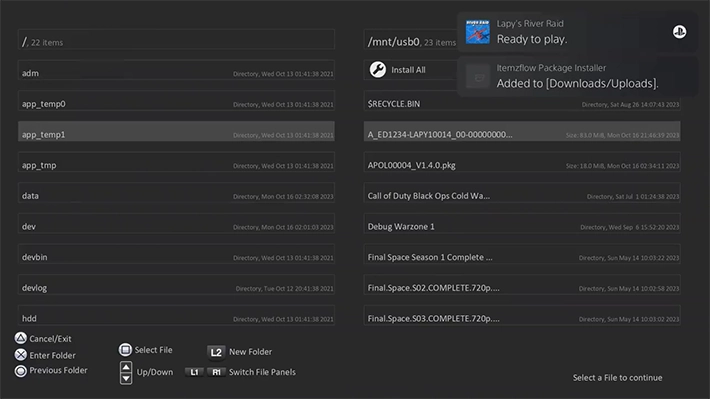Click the L1 switch panel icon
The height and width of the screenshot is (399, 710).
[x=194, y=372]
